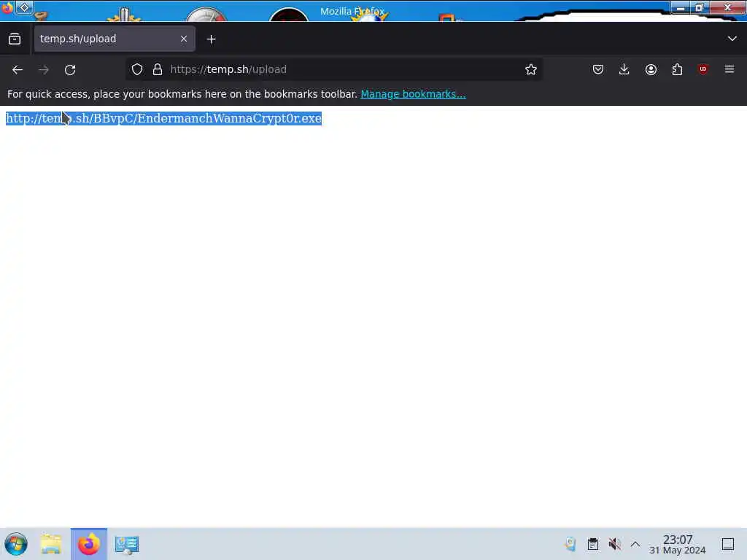
Task: Bookmark this page with the star icon
Action: coord(531,69)
